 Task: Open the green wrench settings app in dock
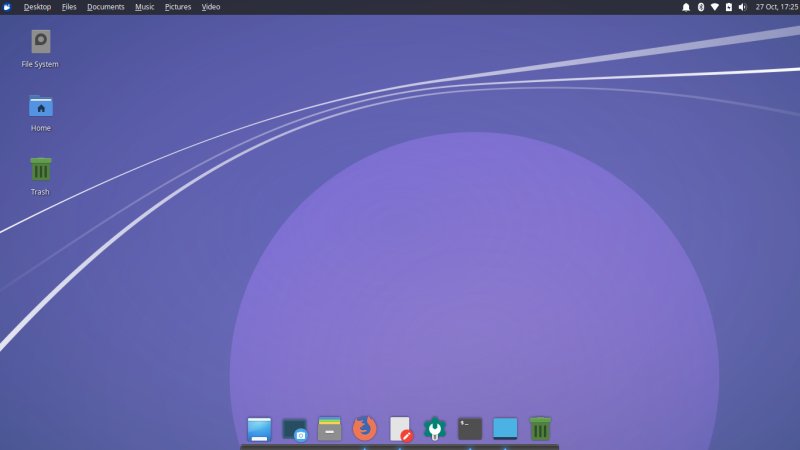435,429
